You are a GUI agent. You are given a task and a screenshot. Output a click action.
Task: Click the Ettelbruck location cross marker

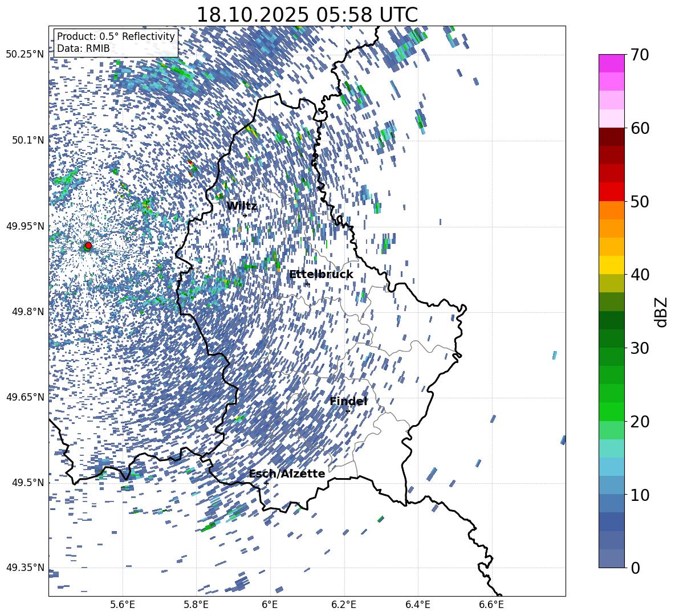(x=307, y=284)
